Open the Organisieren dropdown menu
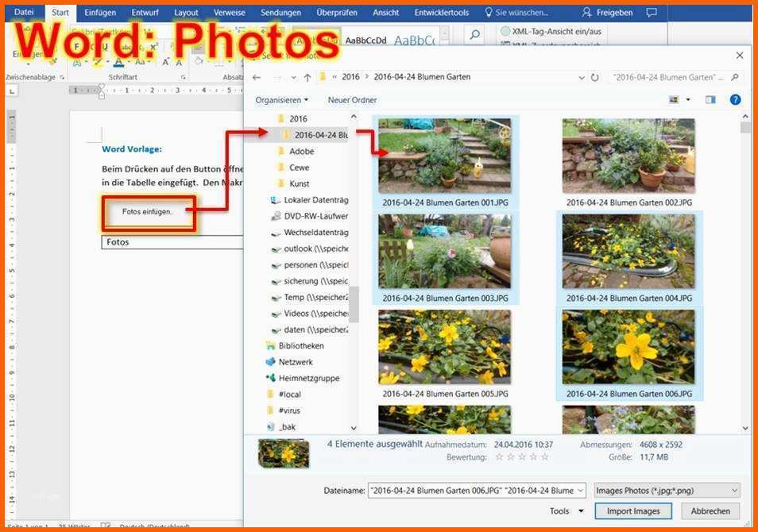This screenshot has height=532, width=758. click(x=281, y=100)
